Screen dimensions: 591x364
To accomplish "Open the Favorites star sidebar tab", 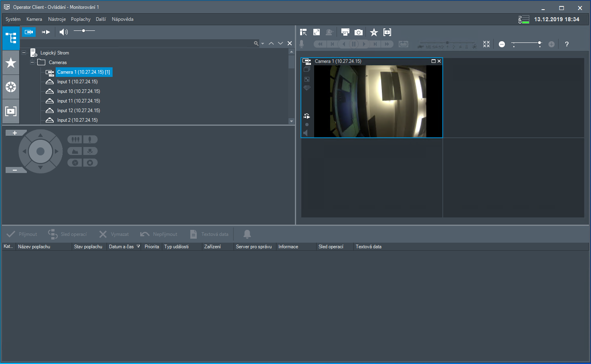I will pyautogui.click(x=11, y=63).
